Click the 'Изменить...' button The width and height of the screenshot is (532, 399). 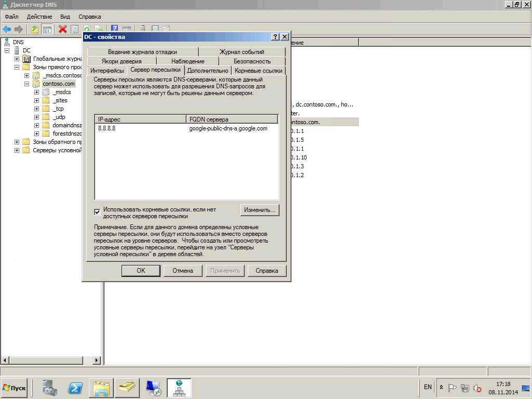point(259,210)
